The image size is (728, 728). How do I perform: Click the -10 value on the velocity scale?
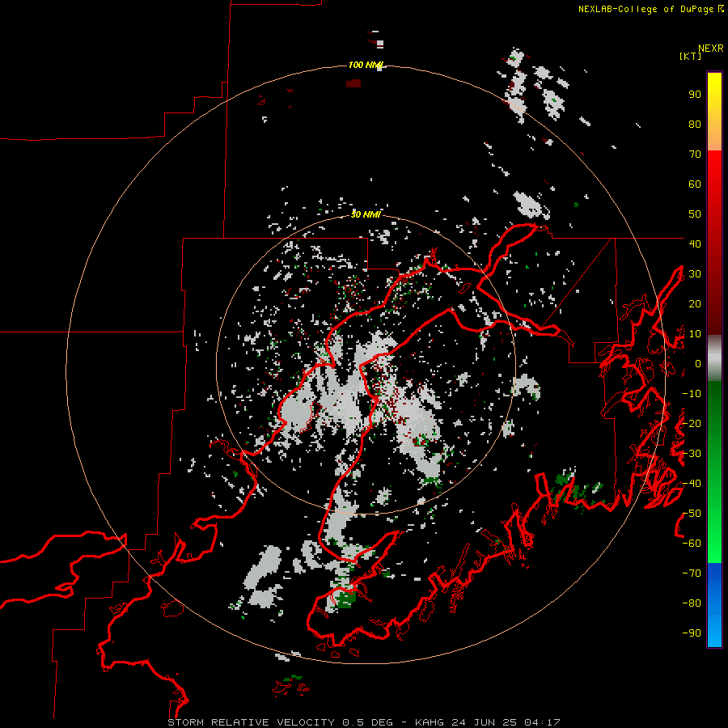692,394
